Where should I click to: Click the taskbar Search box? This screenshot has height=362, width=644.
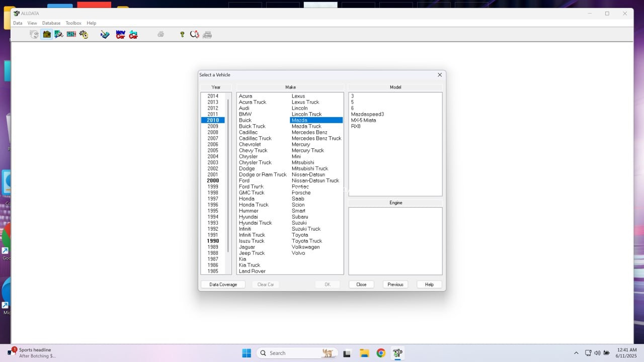pos(297,353)
